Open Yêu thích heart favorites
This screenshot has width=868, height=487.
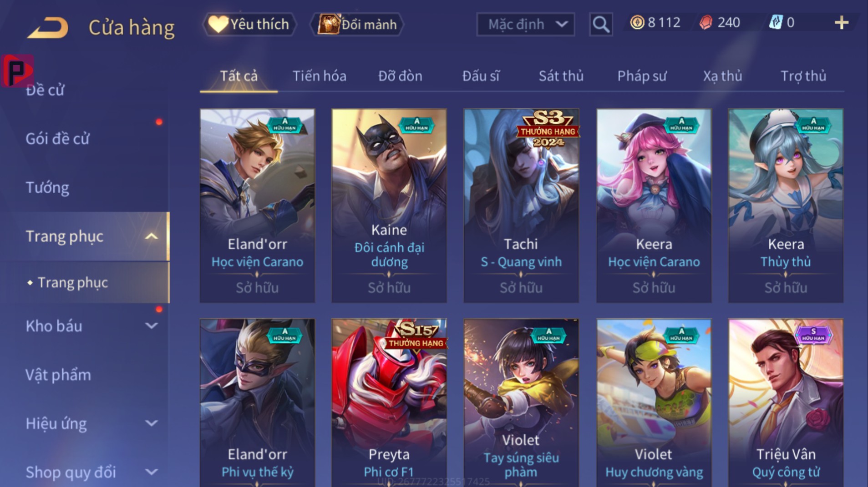point(249,24)
